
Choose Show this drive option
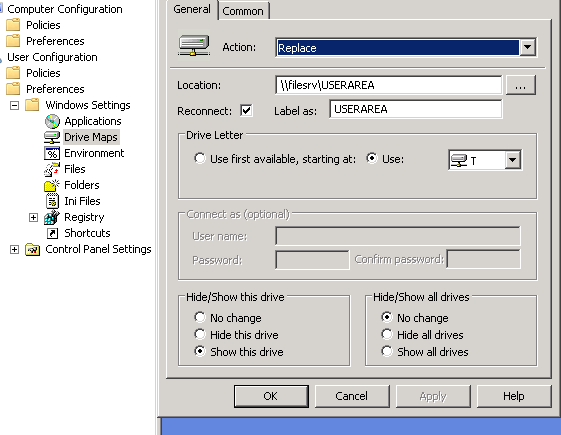point(200,351)
